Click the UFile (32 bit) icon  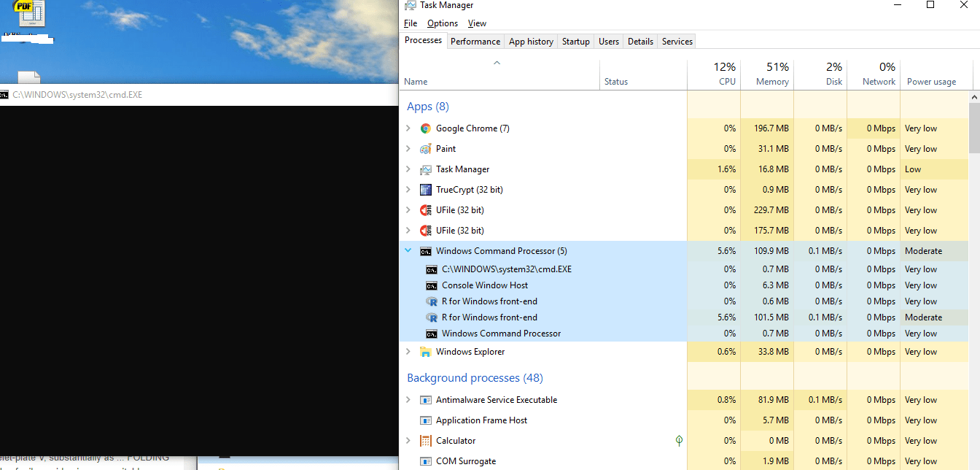425,209
